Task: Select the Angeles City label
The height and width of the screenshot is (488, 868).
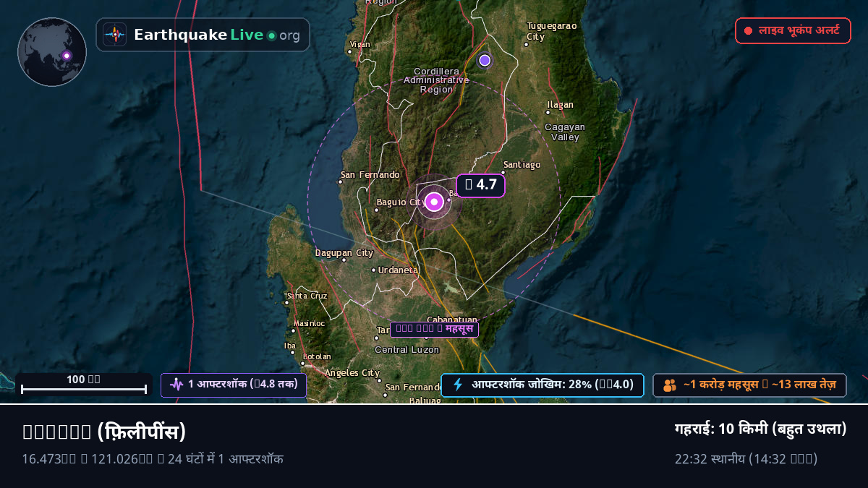Action: click(352, 373)
